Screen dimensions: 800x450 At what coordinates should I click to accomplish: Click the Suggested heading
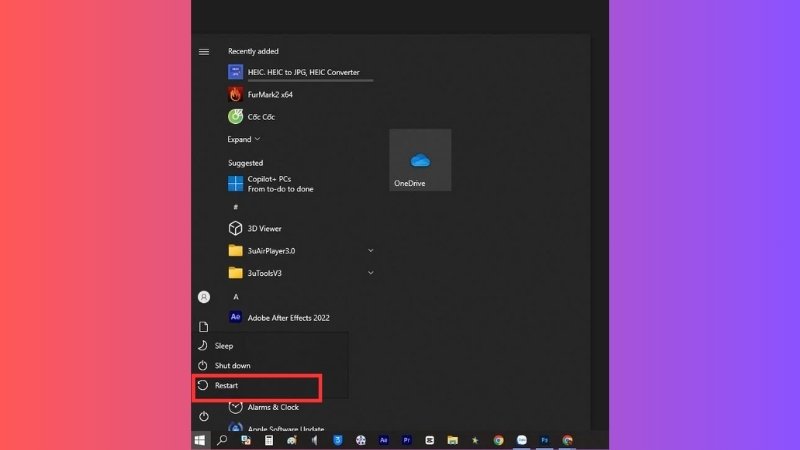(245, 163)
